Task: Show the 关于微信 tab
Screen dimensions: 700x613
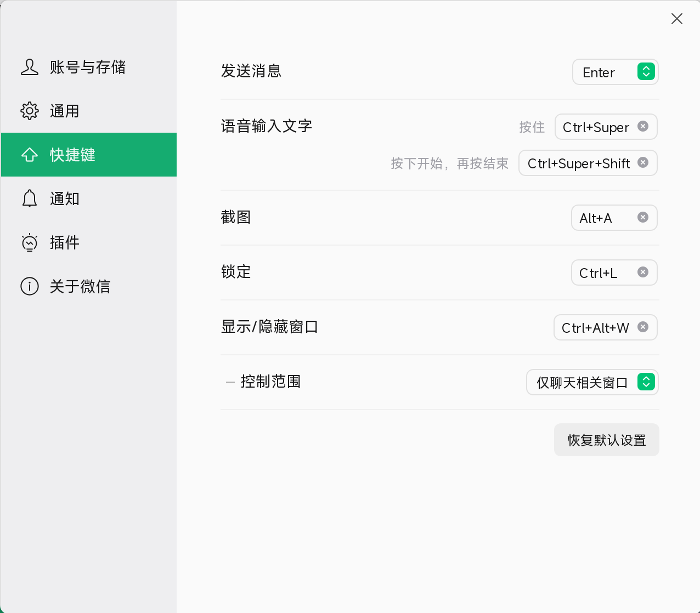Action: coord(89,286)
